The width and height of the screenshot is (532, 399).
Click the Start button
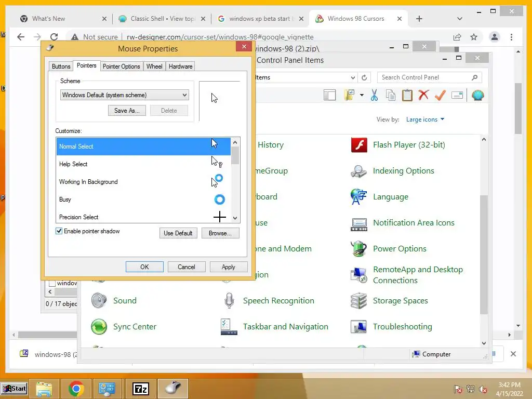pos(14,389)
